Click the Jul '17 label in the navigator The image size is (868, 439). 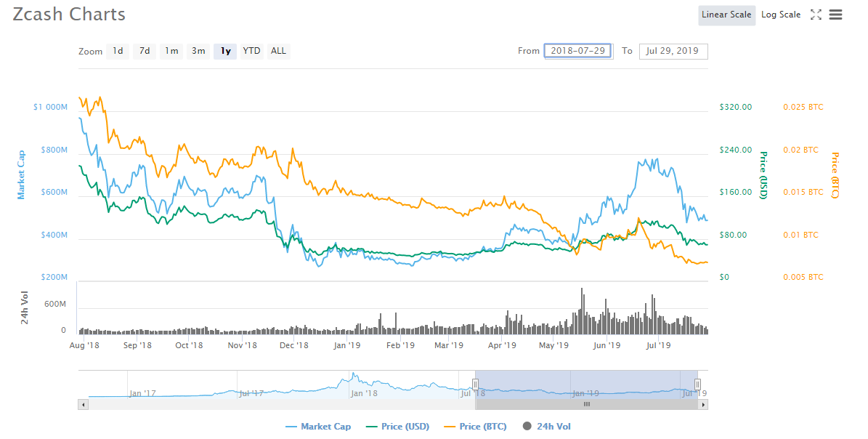click(251, 394)
